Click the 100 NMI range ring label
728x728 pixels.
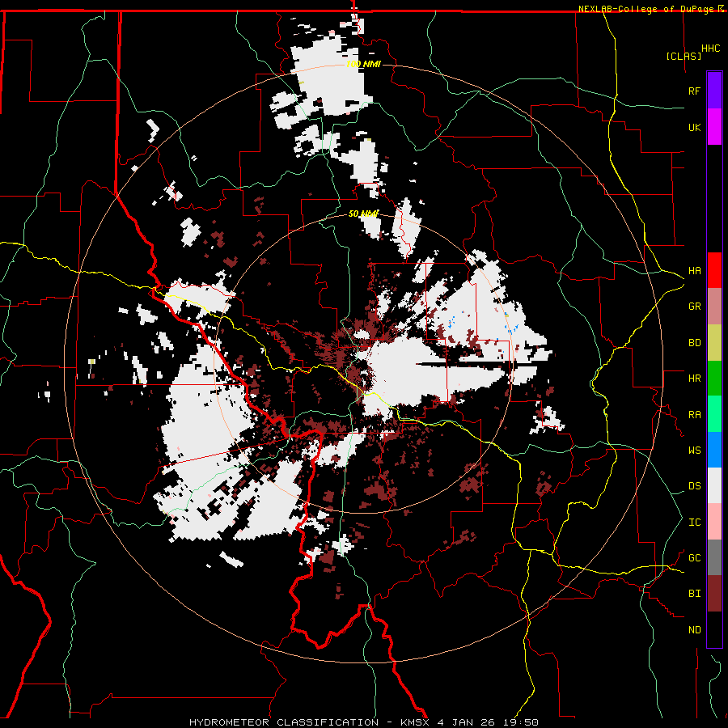363,64
